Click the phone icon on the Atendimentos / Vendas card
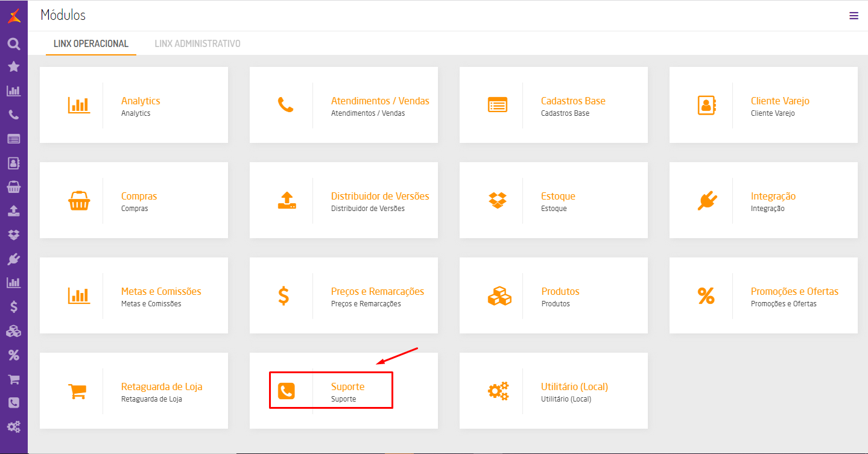 (x=285, y=105)
